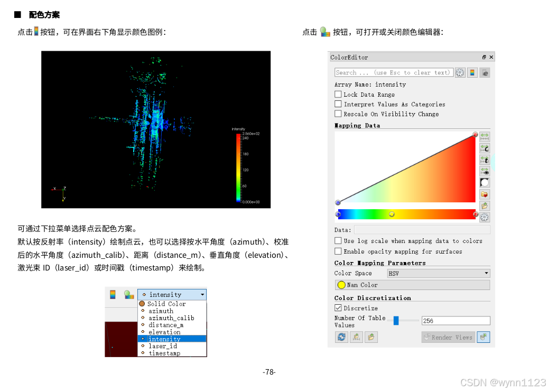The image size is (548, 392).
Task: Click color legend icon left of intensity dropdown
Action: (x=113, y=294)
